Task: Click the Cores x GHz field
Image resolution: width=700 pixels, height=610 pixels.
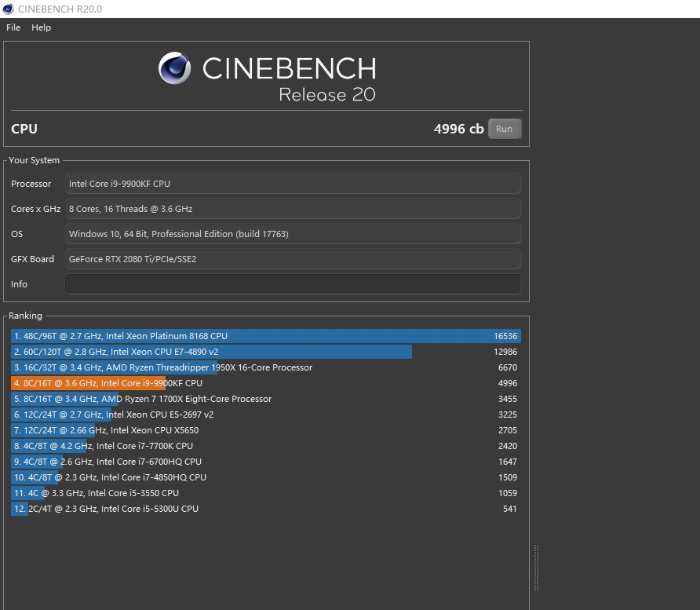Action: coord(293,209)
